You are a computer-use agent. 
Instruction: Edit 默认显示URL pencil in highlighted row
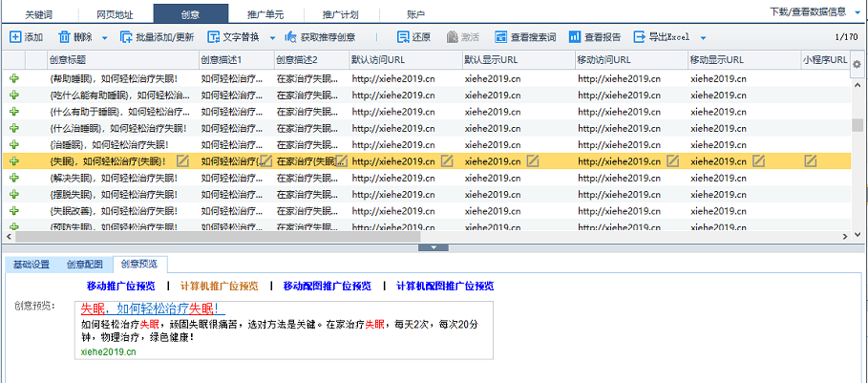click(x=533, y=161)
